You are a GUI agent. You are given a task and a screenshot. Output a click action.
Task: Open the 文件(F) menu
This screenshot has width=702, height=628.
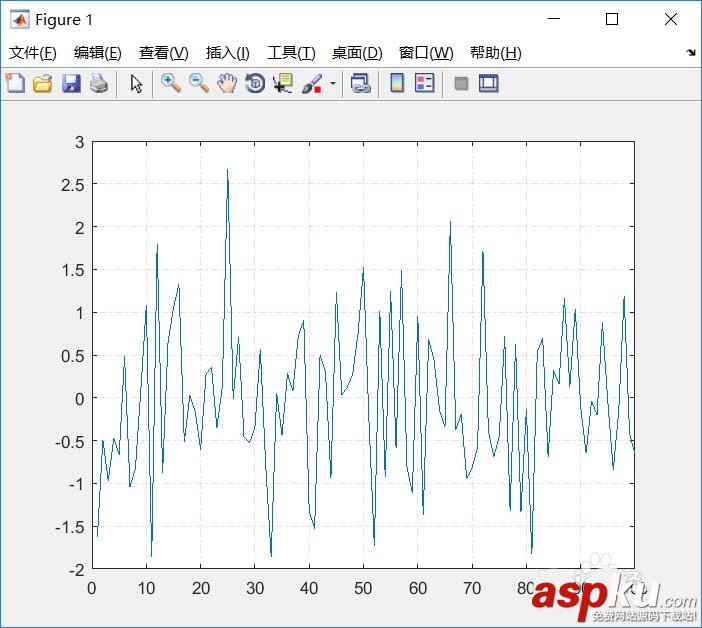pyautogui.click(x=33, y=53)
